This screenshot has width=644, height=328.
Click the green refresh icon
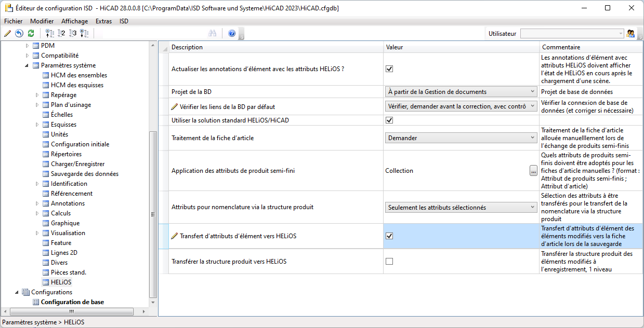coord(31,33)
